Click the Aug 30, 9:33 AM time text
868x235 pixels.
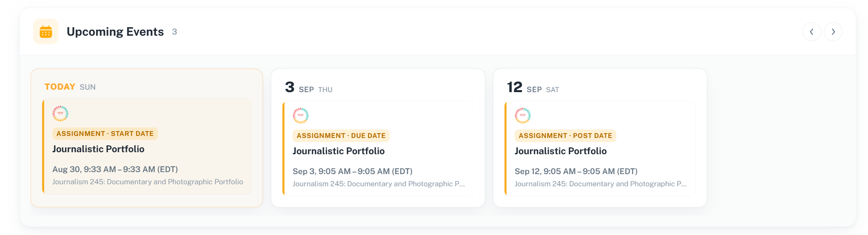point(115,169)
